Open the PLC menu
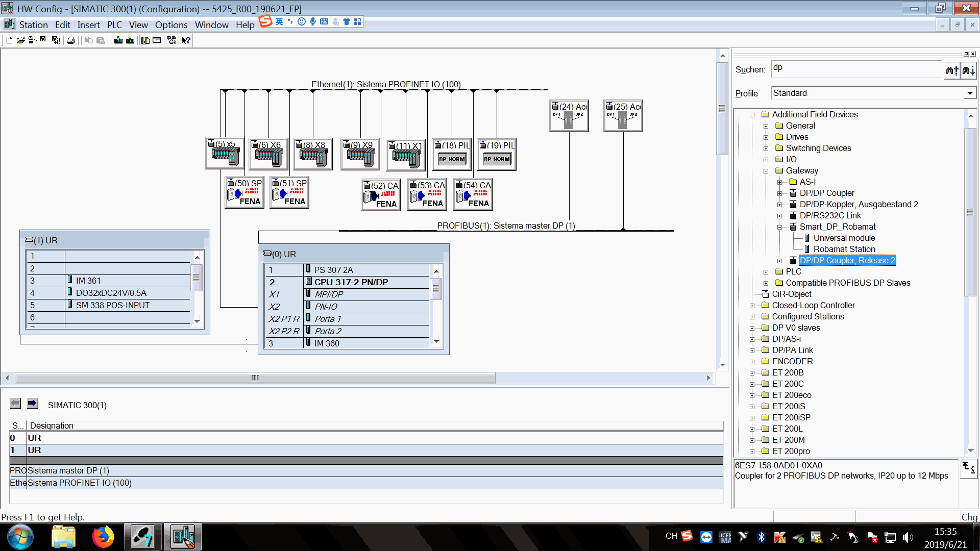The image size is (980, 551). (114, 25)
